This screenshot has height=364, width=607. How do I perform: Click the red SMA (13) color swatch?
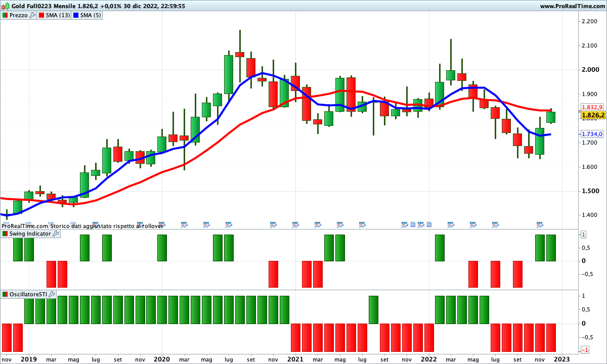(x=41, y=15)
